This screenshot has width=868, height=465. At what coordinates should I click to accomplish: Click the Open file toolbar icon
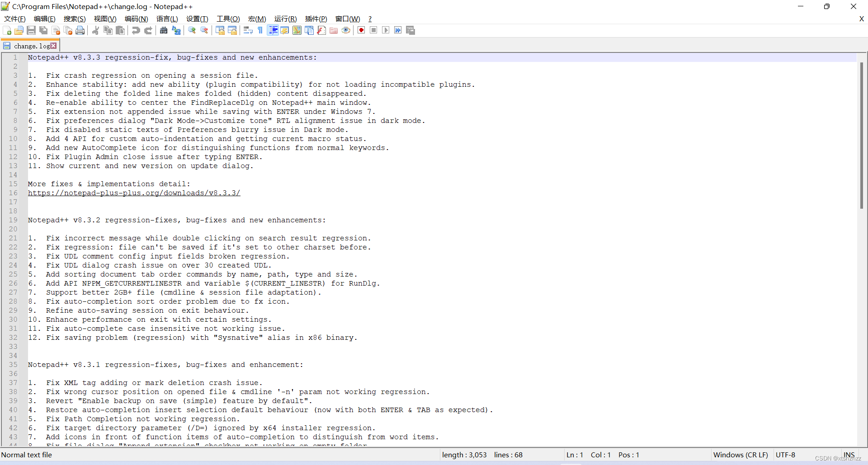coord(19,30)
